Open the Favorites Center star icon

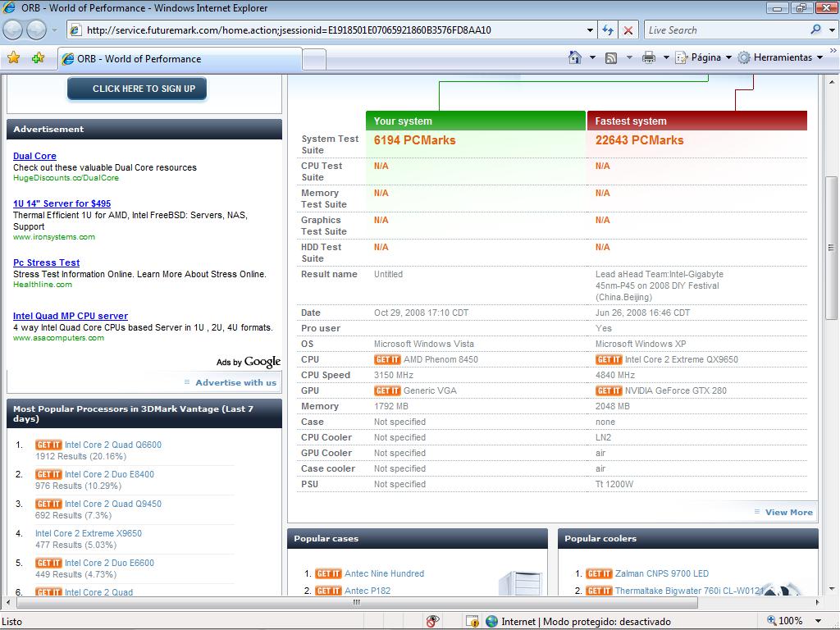pos(14,58)
